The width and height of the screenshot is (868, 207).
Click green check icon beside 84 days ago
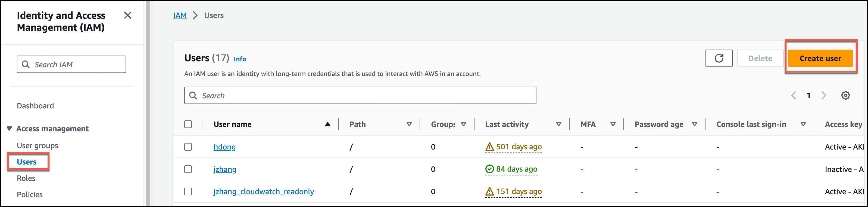click(x=489, y=169)
